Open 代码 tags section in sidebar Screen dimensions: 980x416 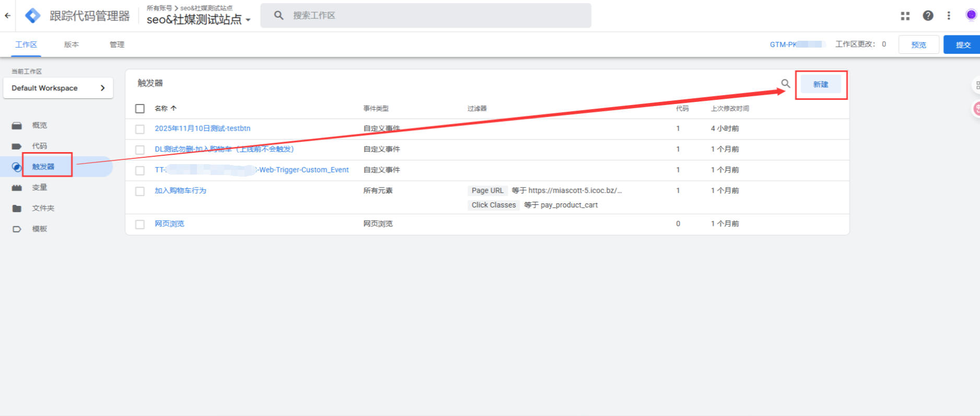[x=39, y=146]
